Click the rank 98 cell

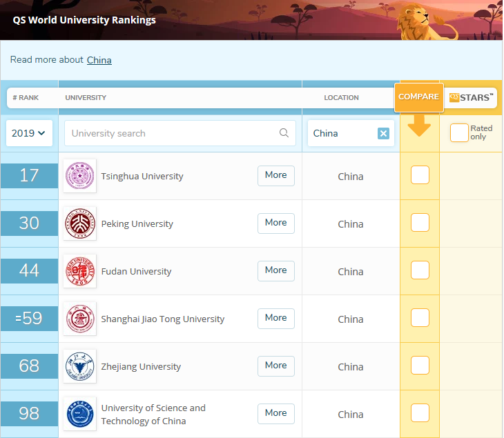point(29,413)
